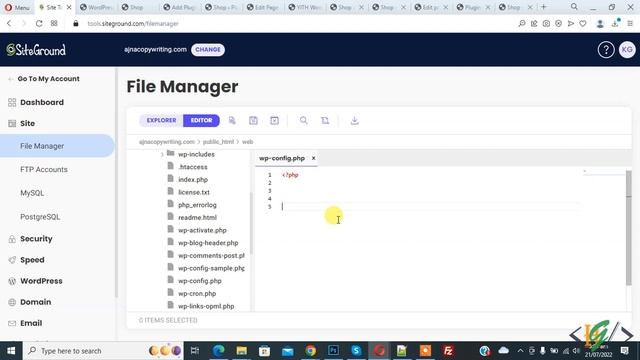This screenshot has height=360, width=640.
Task: Select wp-cron.php in file tree
Action: point(197,293)
